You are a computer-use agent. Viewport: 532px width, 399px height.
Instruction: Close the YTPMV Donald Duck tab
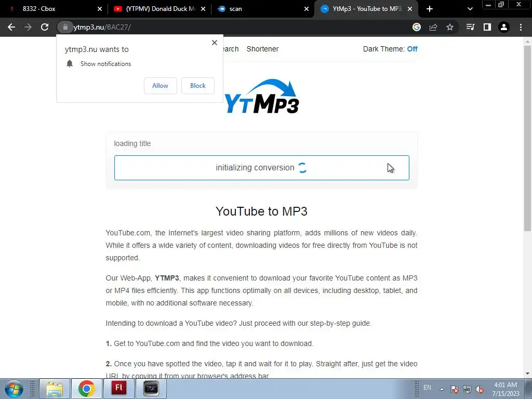(x=203, y=9)
